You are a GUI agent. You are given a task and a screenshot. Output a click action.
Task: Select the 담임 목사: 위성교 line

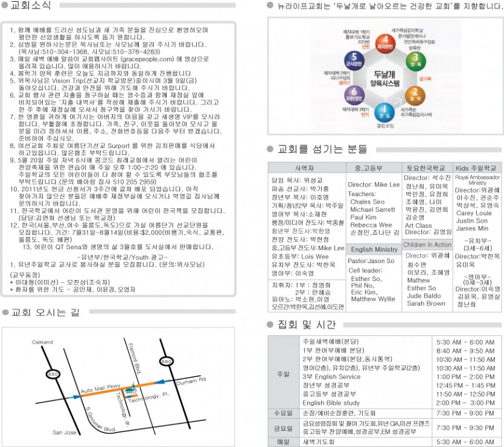point(297,180)
